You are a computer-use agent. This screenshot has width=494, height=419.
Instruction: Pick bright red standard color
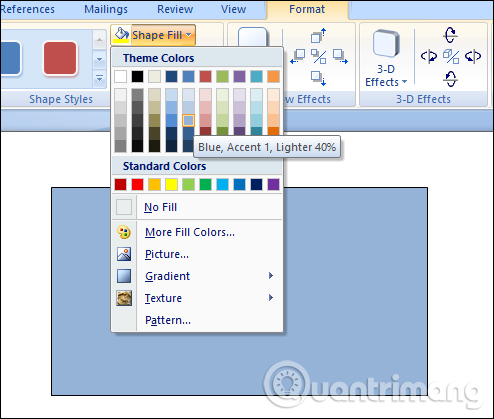click(137, 184)
